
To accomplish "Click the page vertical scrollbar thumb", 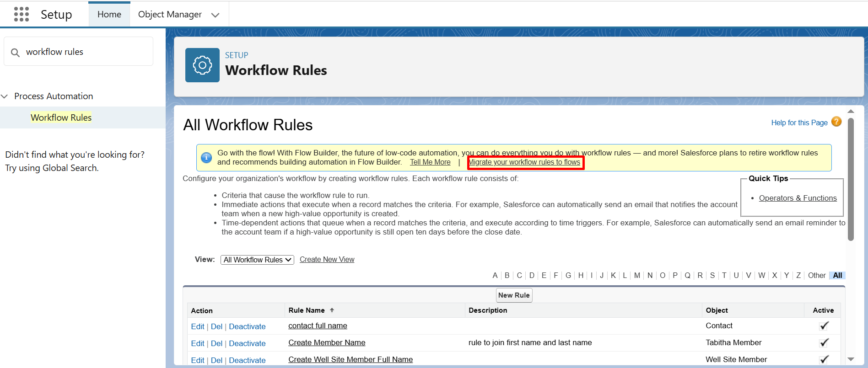I will [x=851, y=179].
